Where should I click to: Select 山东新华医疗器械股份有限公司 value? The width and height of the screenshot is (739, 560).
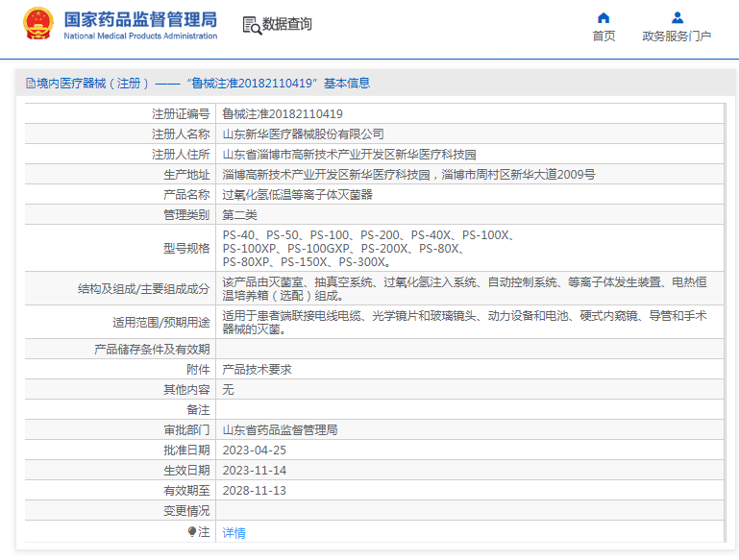pos(303,134)
